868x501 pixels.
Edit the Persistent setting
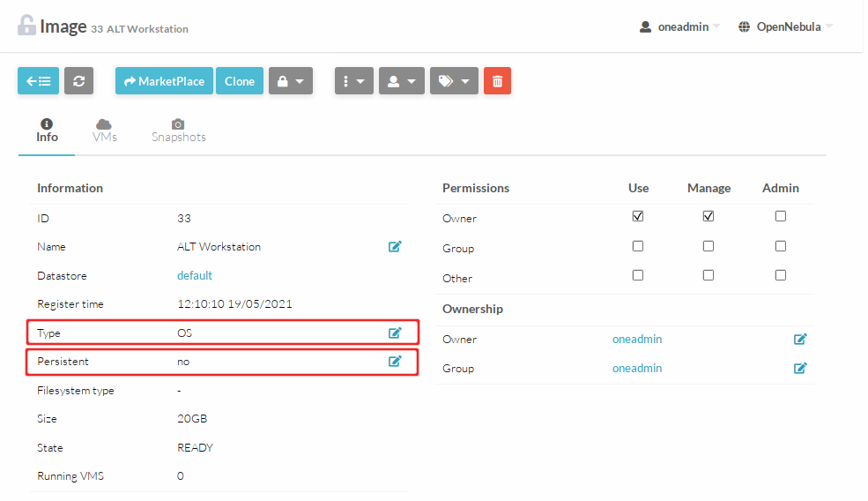tap(395, 362)
